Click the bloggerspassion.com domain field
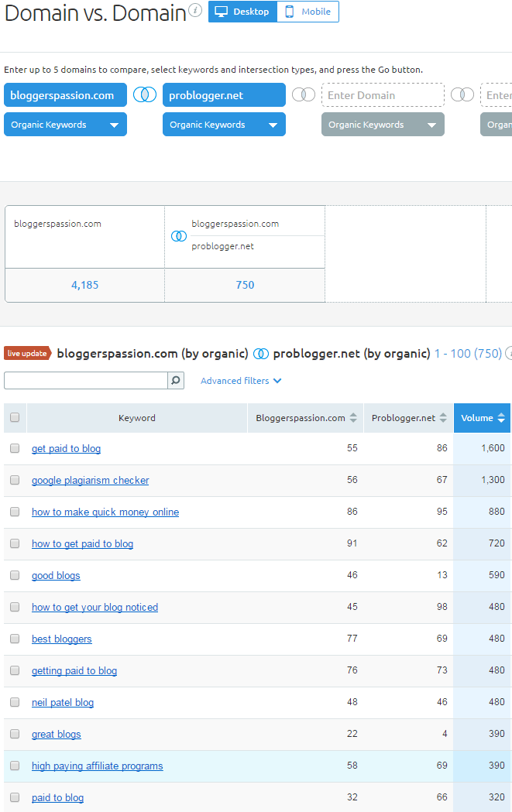This screenshot has width=512, height=812. (x=65, y=94)
